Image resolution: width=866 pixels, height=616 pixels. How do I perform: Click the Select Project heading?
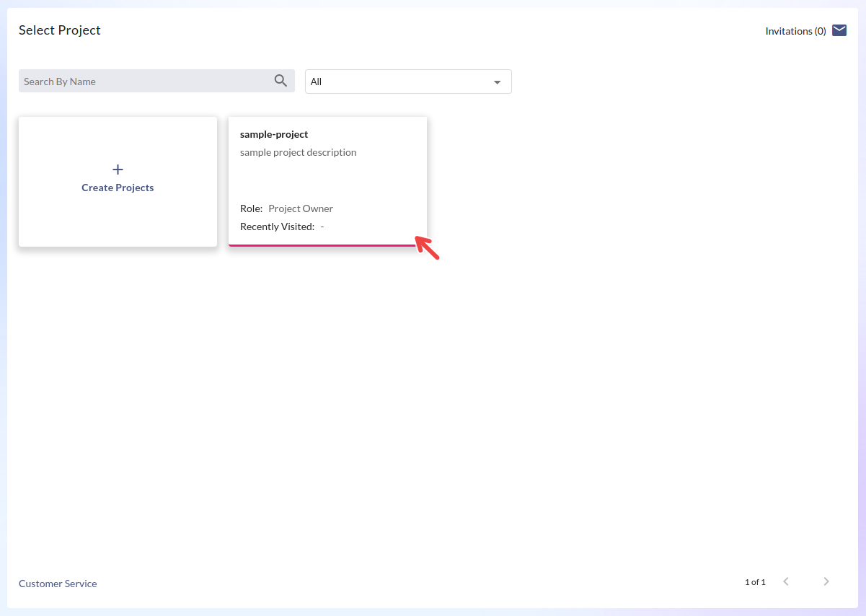[x=60, y=30]
